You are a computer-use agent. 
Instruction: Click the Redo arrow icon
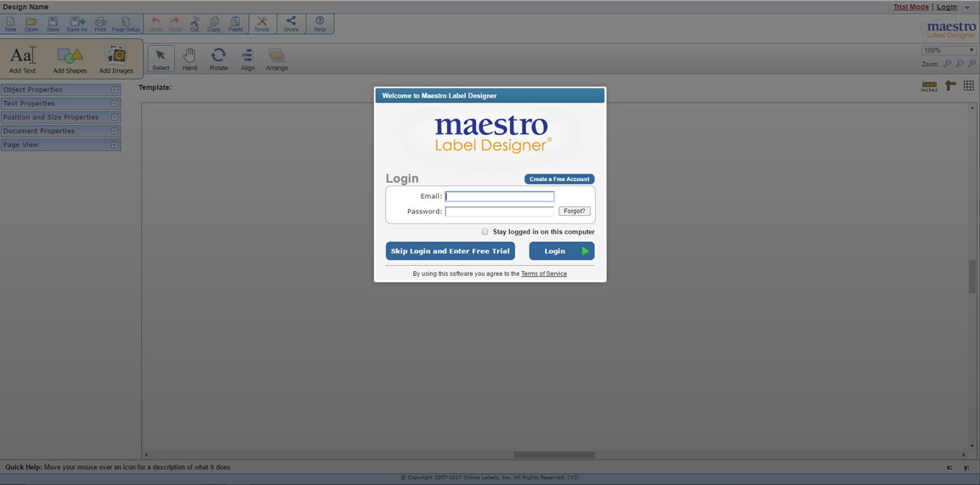(x=175, y=24)
